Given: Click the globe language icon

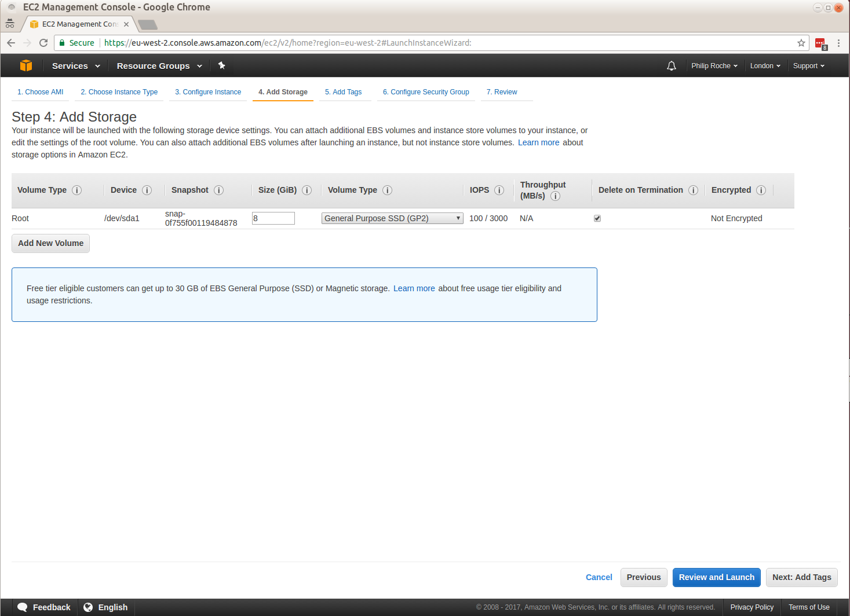Looking at the screenshot, I should pyautogui.click(x=88, y=607).
